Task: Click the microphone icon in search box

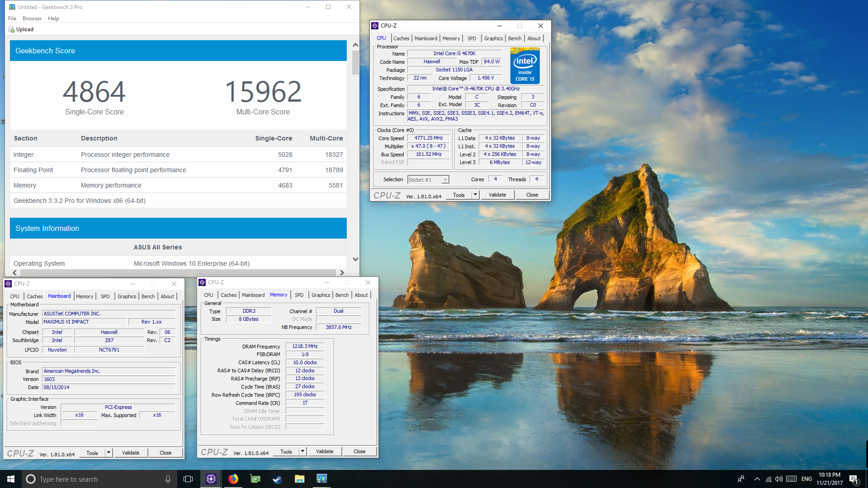Action: (x=168, y=479)
